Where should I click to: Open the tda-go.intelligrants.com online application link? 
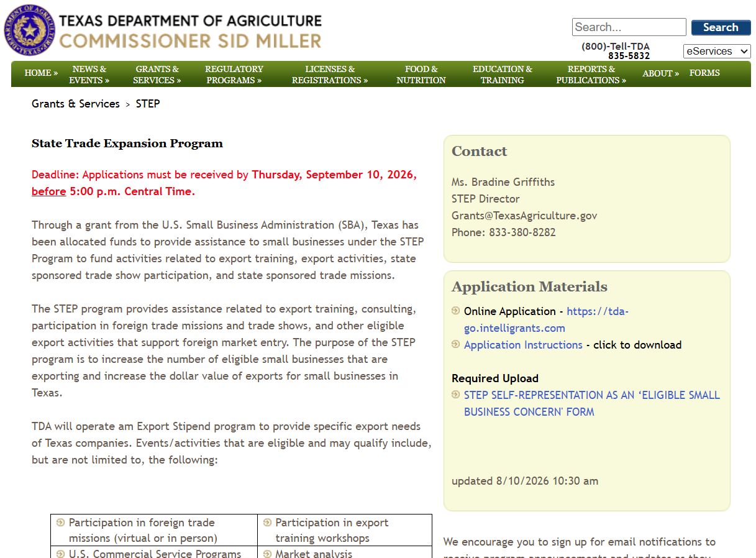(x=546, y=319)
